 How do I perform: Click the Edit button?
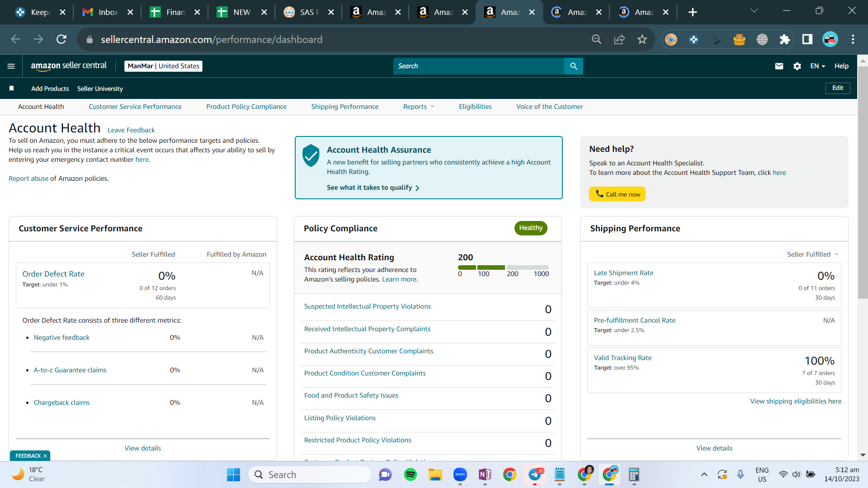(x=838, y=88)
